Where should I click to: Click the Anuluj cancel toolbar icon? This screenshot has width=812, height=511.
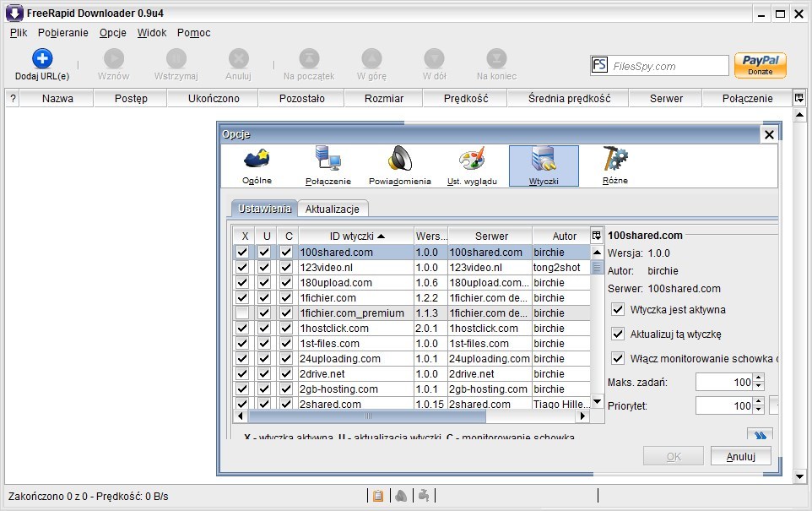(238, 58)
